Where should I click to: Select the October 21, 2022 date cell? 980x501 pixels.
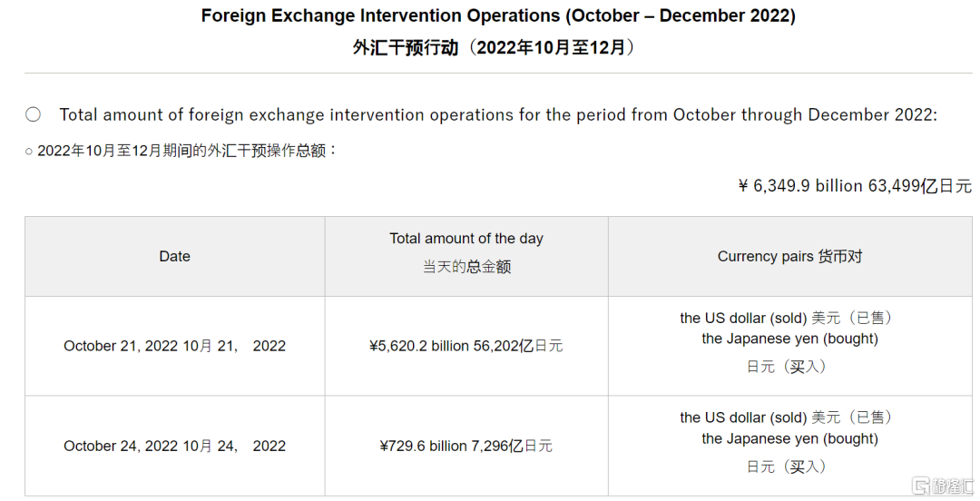click(174, 346)
